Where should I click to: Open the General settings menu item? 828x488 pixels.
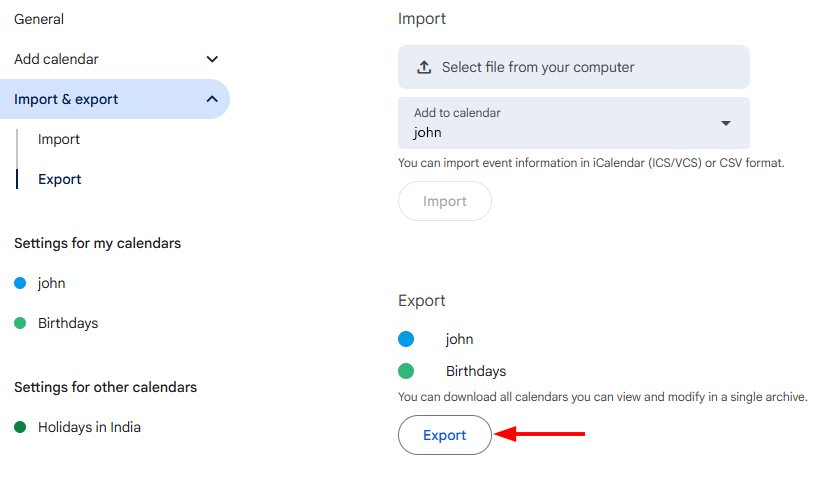point(39,19)
